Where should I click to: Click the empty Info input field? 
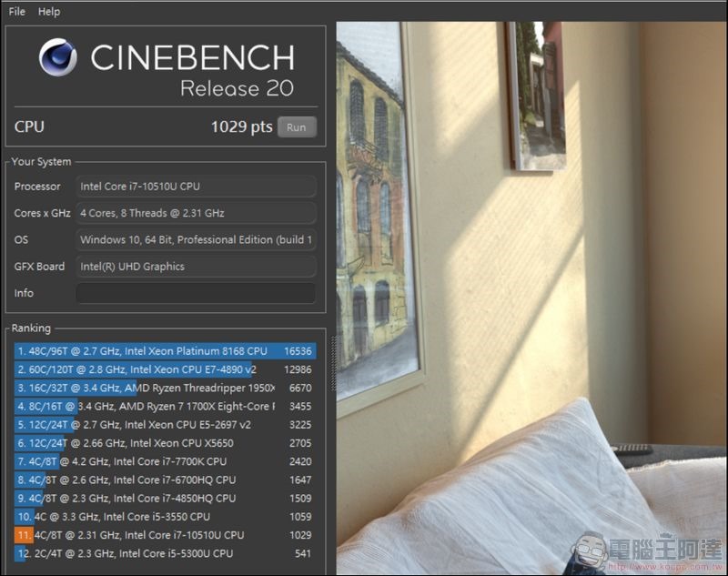coord(196,293)
